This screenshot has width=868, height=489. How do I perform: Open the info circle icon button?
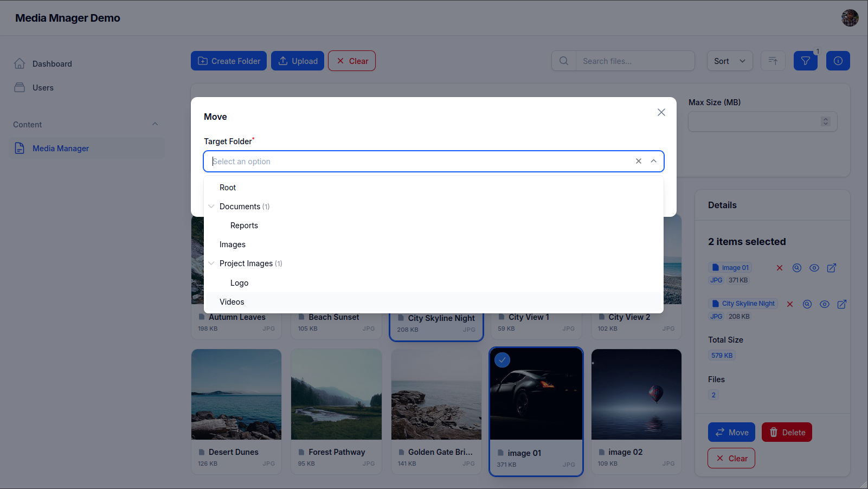pos(838,61)
